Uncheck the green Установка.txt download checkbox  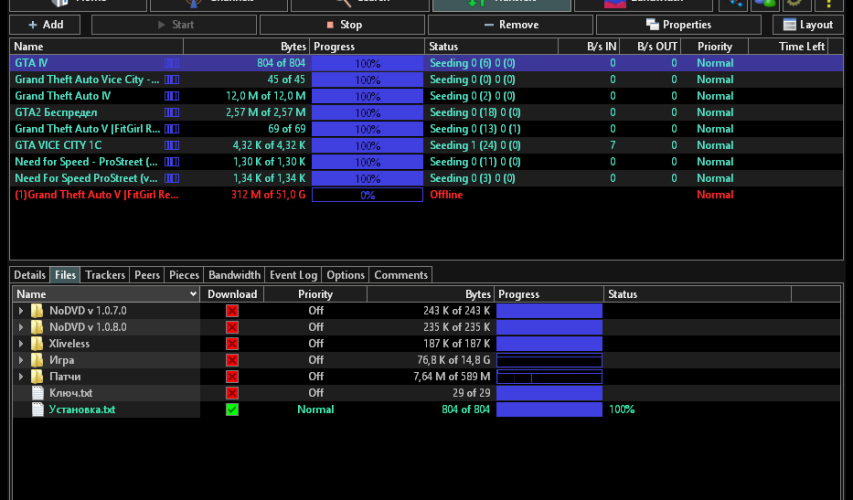click(232, 409)
